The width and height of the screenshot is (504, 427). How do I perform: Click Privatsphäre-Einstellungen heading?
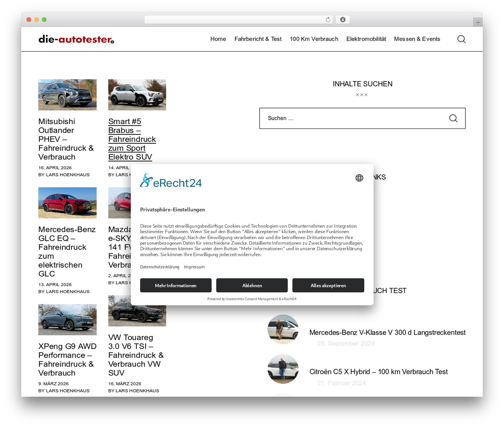point(172,210)
